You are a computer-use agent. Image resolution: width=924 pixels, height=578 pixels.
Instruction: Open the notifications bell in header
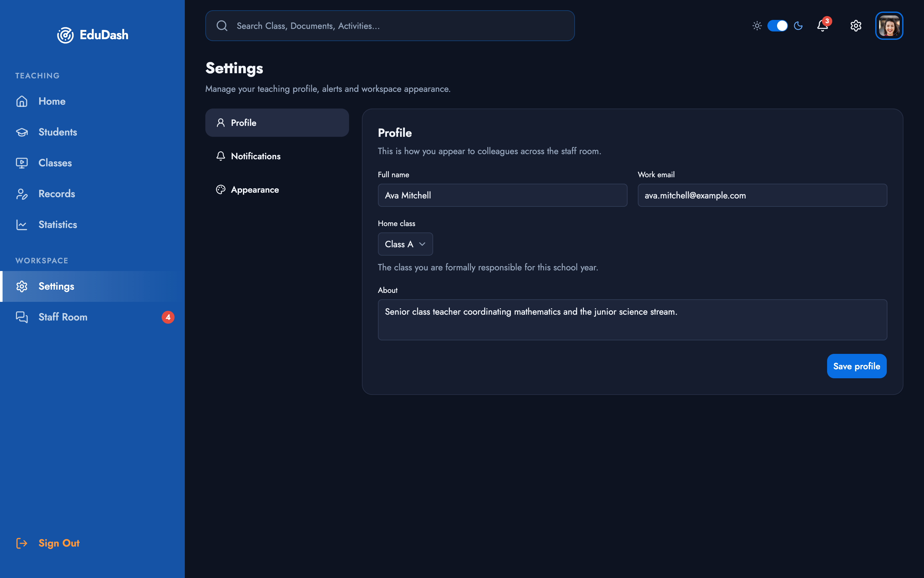(x=822, y=26)
